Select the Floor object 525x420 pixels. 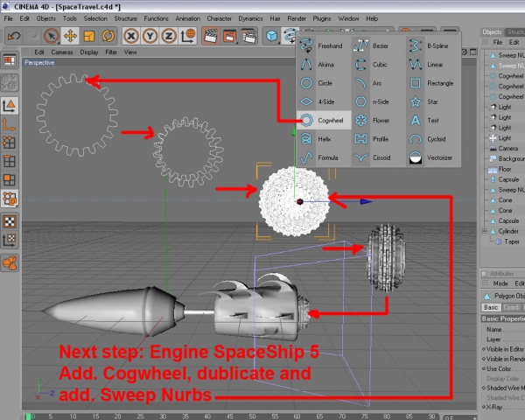505,169
